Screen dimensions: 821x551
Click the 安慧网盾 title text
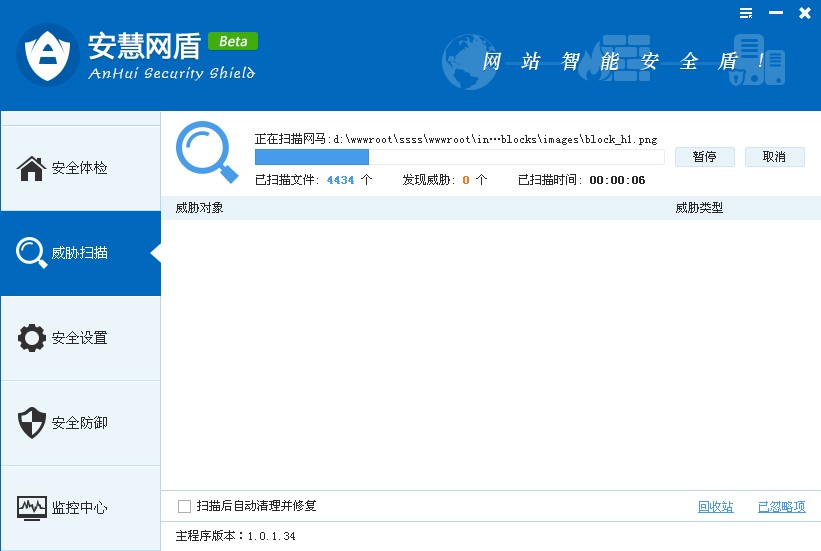[145, 46]
